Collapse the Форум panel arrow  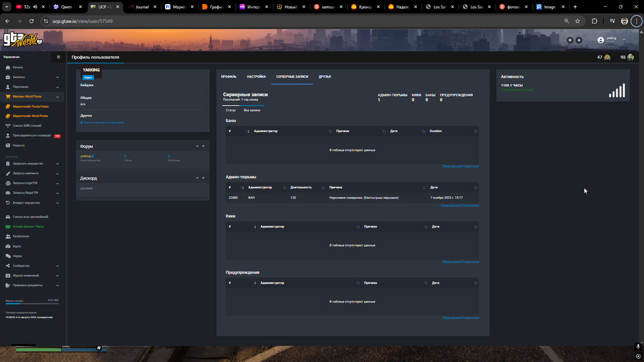197,146
